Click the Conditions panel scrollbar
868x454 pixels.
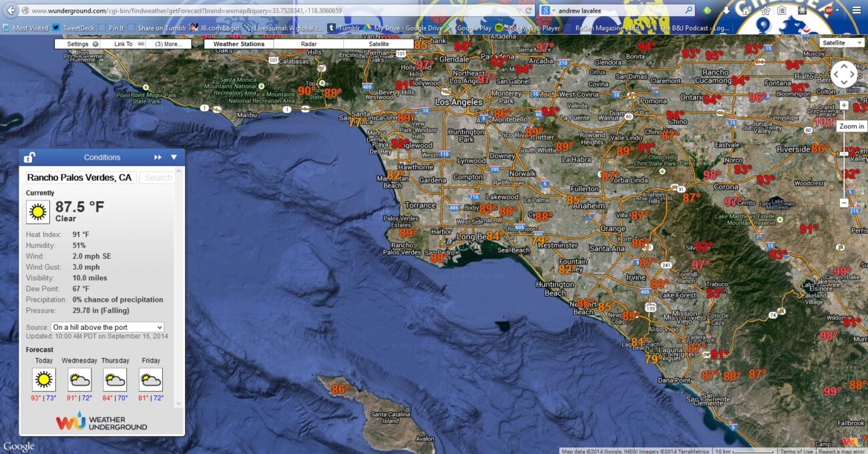pos(178,287)
